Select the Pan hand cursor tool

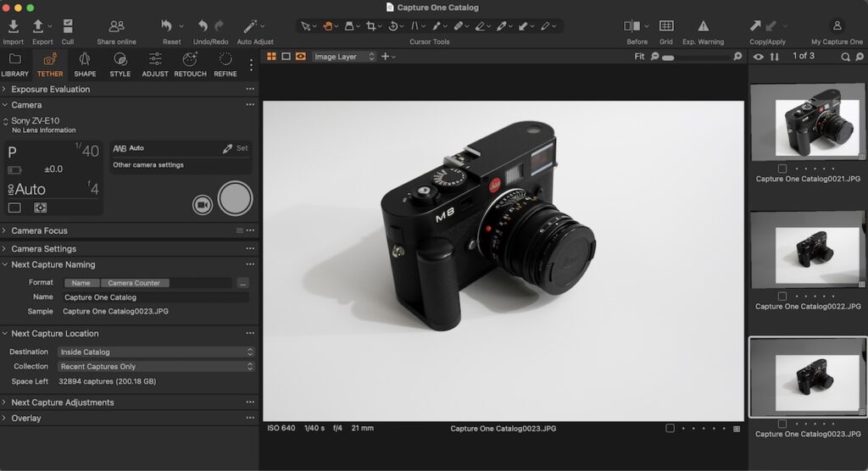pos(327,26)
